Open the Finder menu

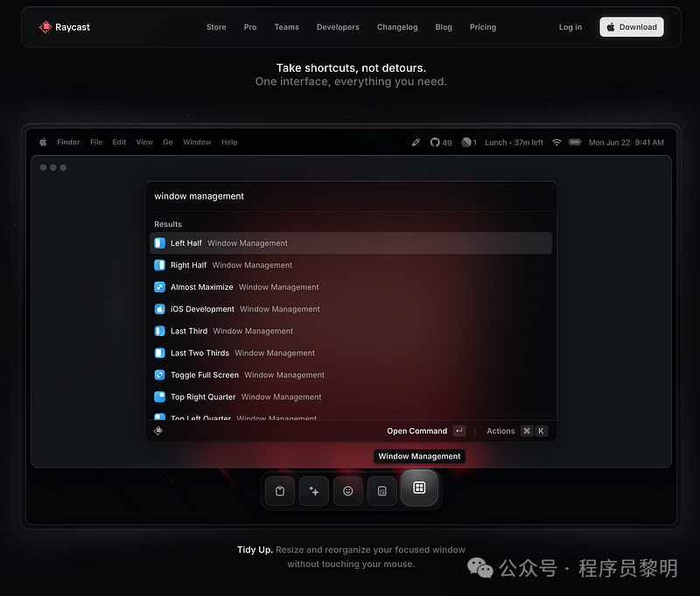(x=68, y=142)
